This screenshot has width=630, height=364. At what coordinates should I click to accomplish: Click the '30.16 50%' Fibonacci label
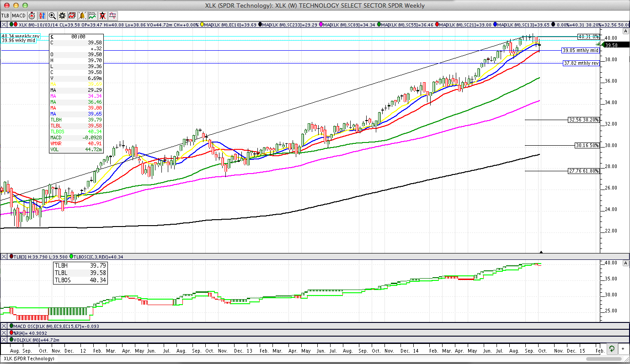587,145
